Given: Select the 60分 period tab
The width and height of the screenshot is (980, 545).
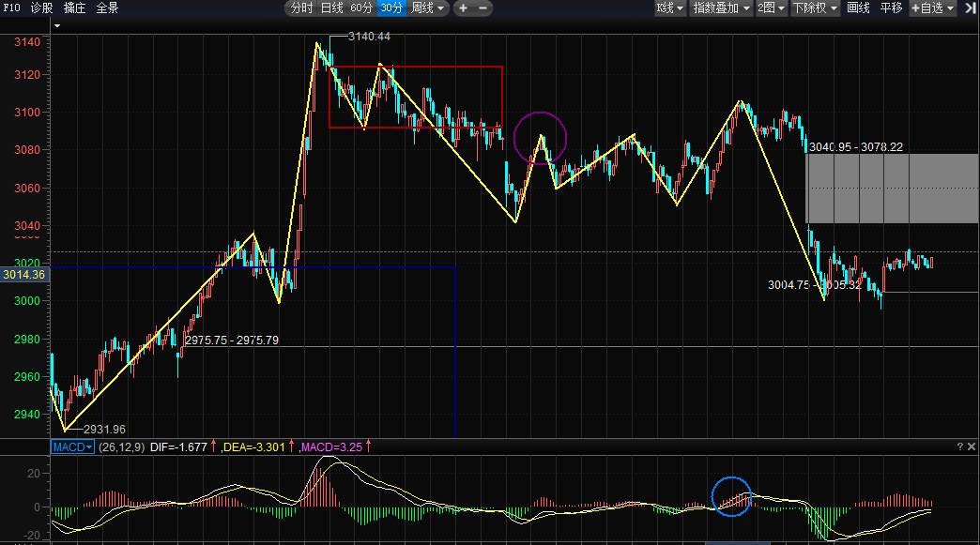Looking at the screenshot, I should click(x=361, y=8).
